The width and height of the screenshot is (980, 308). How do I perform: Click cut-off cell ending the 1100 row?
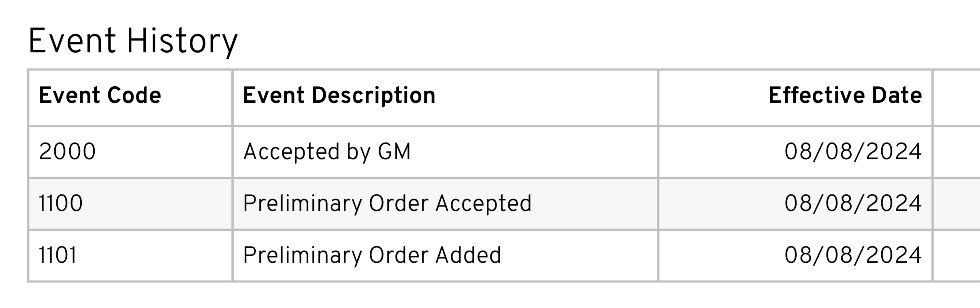pos(957,204)
